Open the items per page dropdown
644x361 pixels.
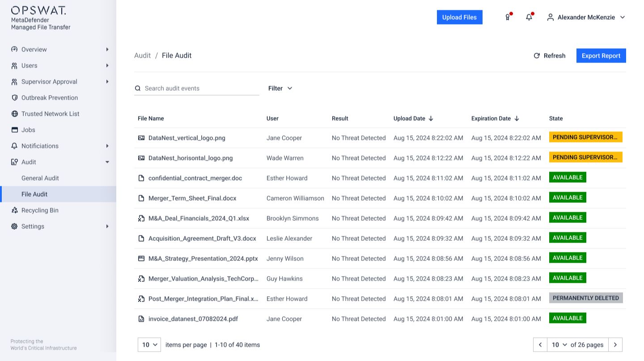[149, 344]
